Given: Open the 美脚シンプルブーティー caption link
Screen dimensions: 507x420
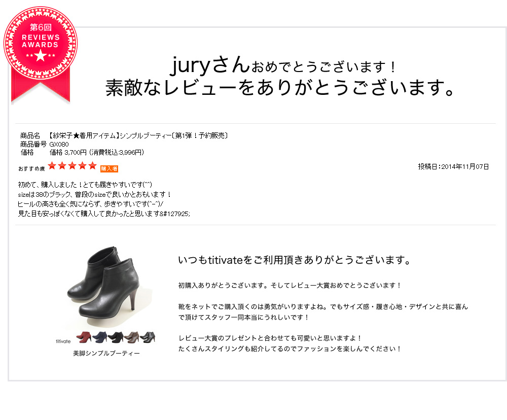Looking at the screenshot, I should [106, 354].
